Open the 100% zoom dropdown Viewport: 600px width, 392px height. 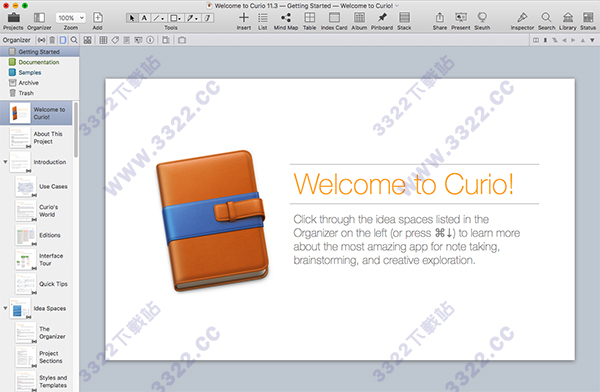point(70,18)
